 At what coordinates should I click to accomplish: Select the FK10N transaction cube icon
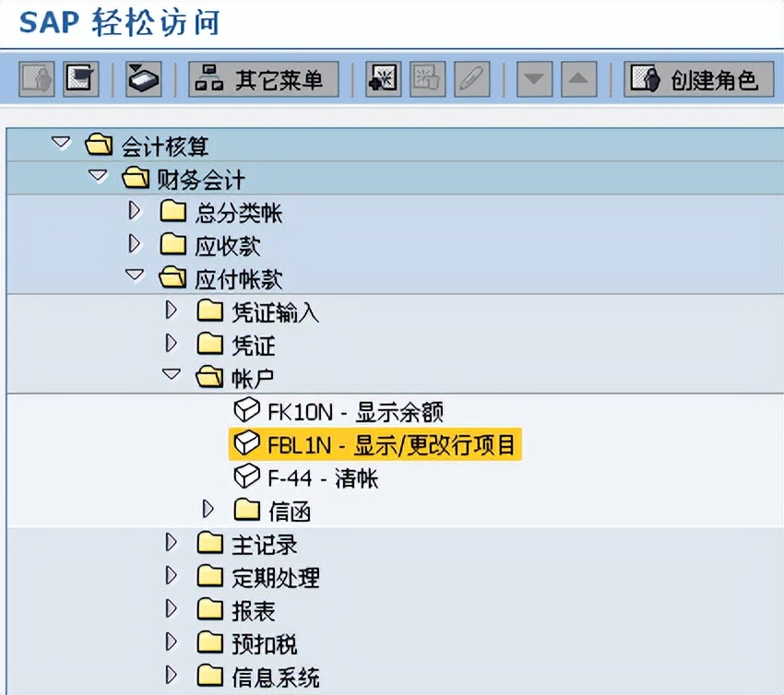point(246,409)
